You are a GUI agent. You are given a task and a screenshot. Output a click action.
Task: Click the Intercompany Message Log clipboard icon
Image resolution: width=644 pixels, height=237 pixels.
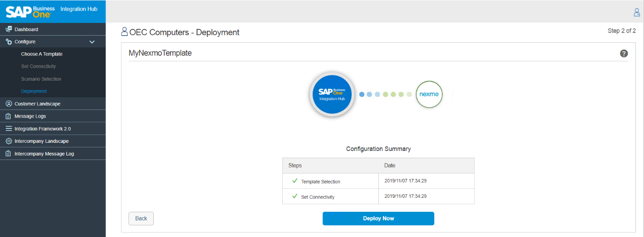[x=9, y=154]
